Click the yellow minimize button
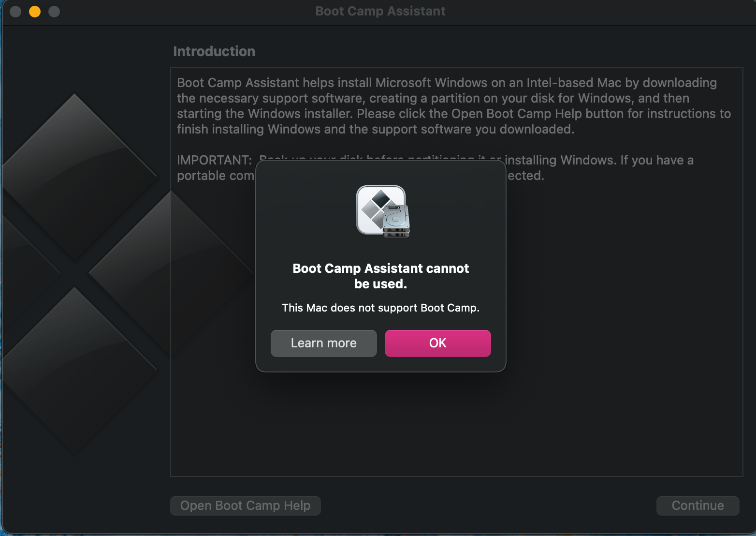Image resolution: width=756 pixels, height=536 pixels. click(34, 11)
